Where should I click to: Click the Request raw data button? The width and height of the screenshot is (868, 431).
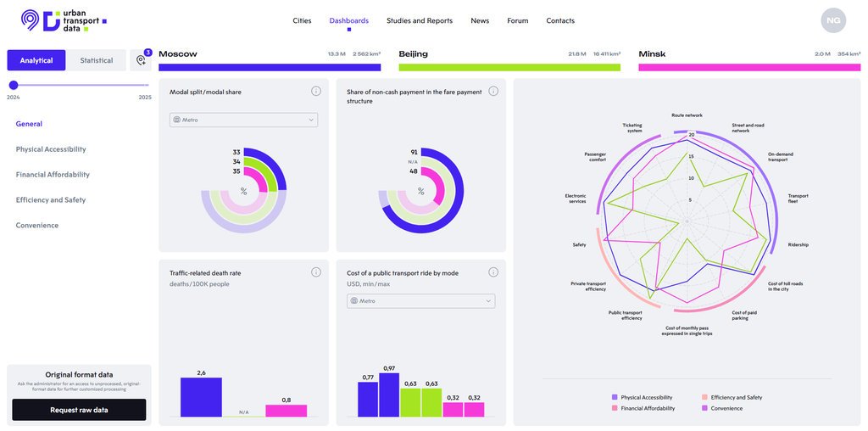tap(79, 410)
